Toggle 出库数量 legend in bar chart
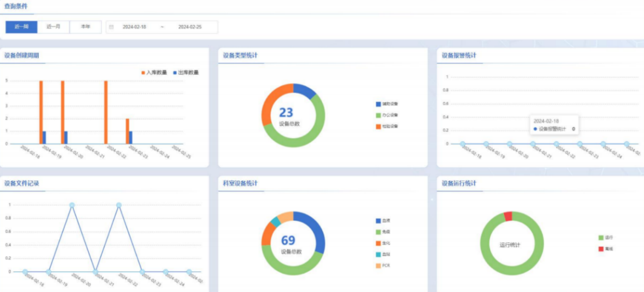This screenshot has height=292, width=644. coord(186,73)
